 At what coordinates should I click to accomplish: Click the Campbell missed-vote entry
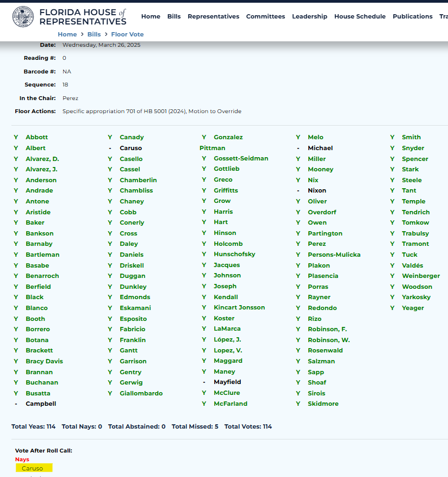pos(41,404)
